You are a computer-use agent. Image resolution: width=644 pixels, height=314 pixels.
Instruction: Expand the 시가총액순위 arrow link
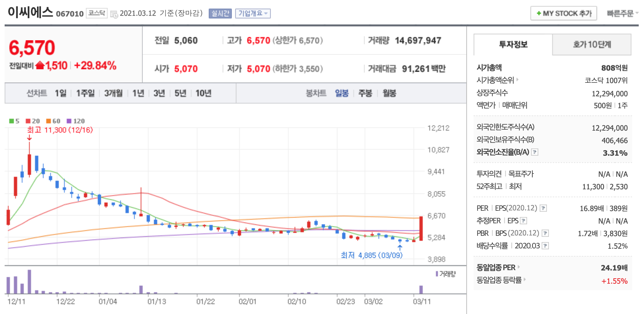click(x=518, y=79)
